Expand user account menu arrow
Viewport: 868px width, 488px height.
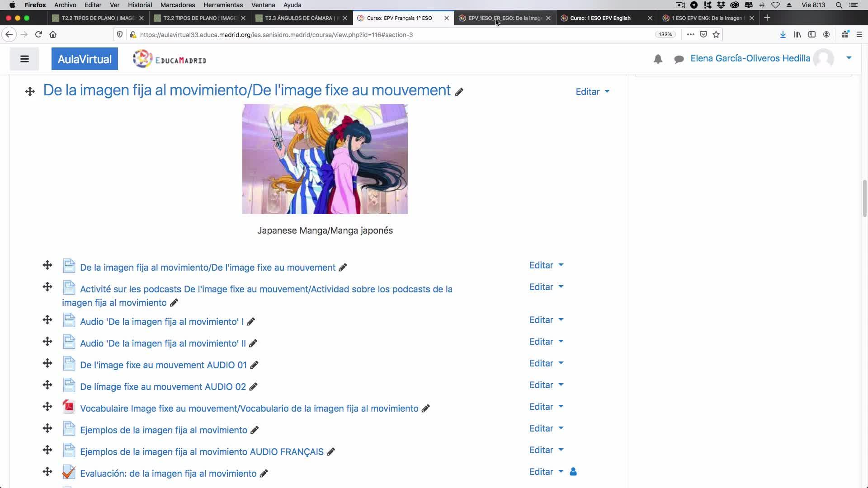coord(849,58)
